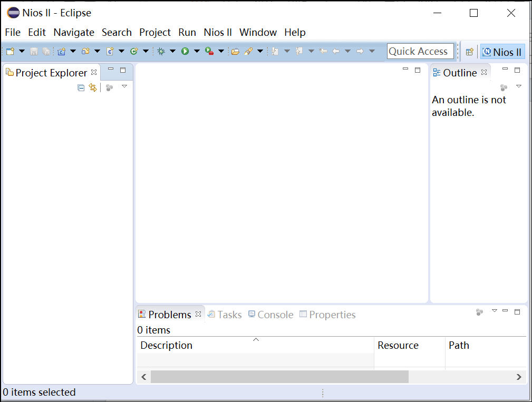Click the Forward navigation arrow icon

[360, 51]
